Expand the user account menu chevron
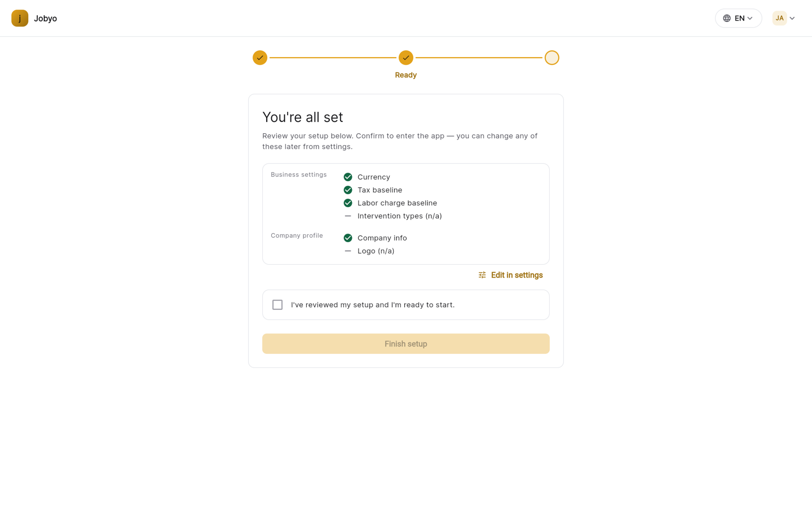Image resolution: width=812 pixels, height=508 pixels. pyautogui.click(x=792, y=18)
